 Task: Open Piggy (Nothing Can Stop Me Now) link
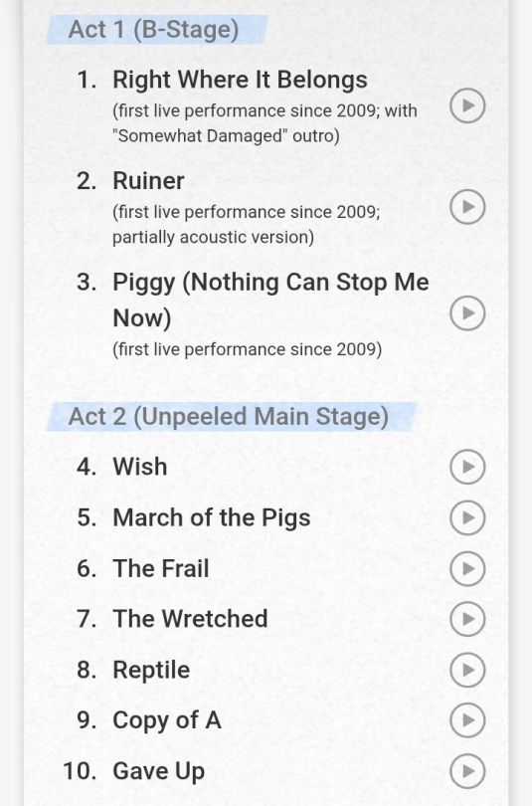(x=270, y=300)
